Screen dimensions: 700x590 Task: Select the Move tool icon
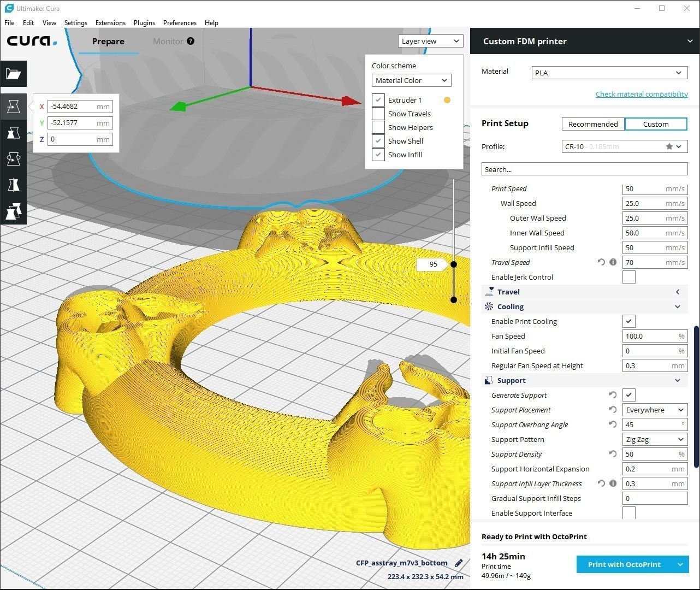coord(13,107)
